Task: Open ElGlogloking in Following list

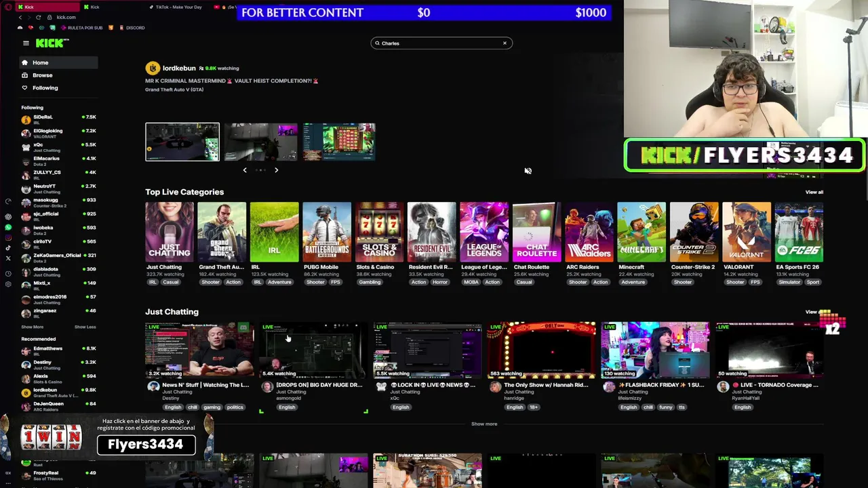Action: (59, 133)
